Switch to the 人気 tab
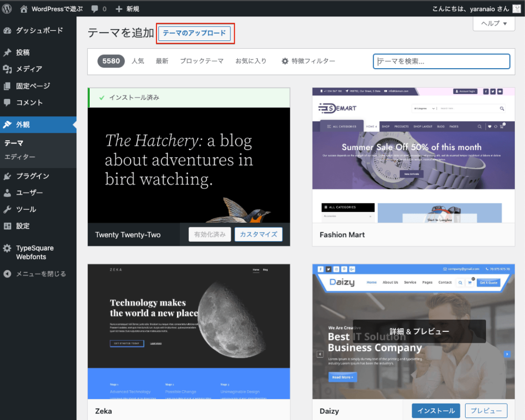The width and height of the screenshot is (525, 420). (x=138, y=61)
